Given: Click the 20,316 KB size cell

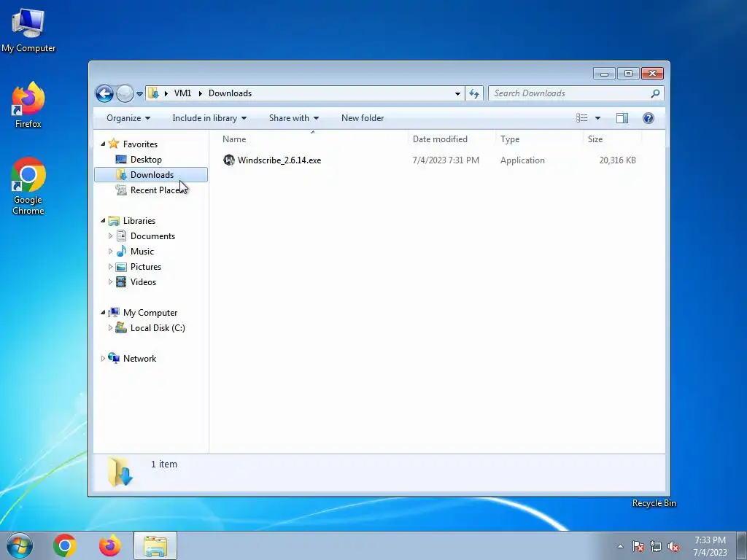Looking at the screenshot, I should pyautogui.click(x=617, y=160).
